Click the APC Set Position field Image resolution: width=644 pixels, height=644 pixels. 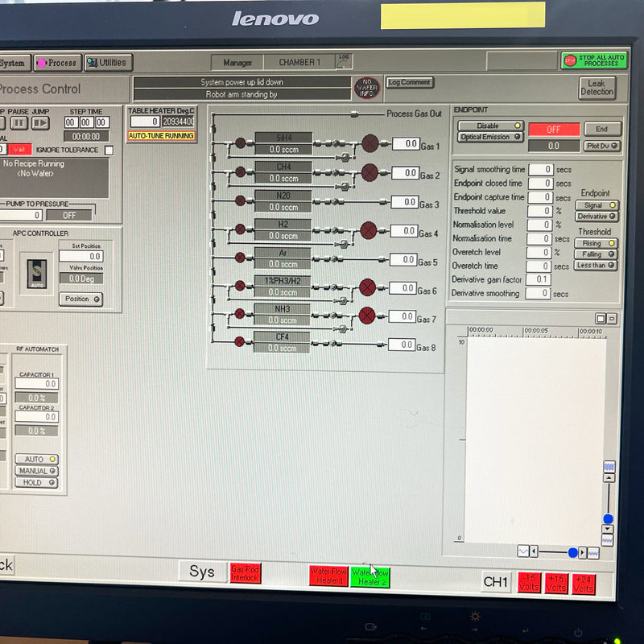[x=81, y=256]
